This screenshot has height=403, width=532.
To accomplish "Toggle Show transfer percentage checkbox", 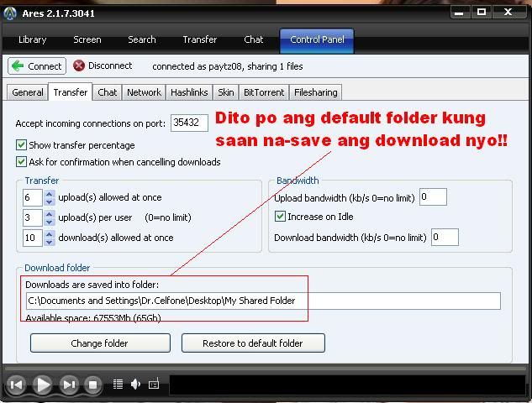I will pos(21,145).
